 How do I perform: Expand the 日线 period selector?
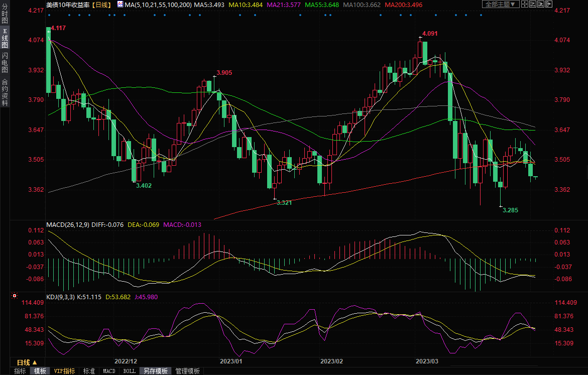pyautogui.click(x=27, y=362)
